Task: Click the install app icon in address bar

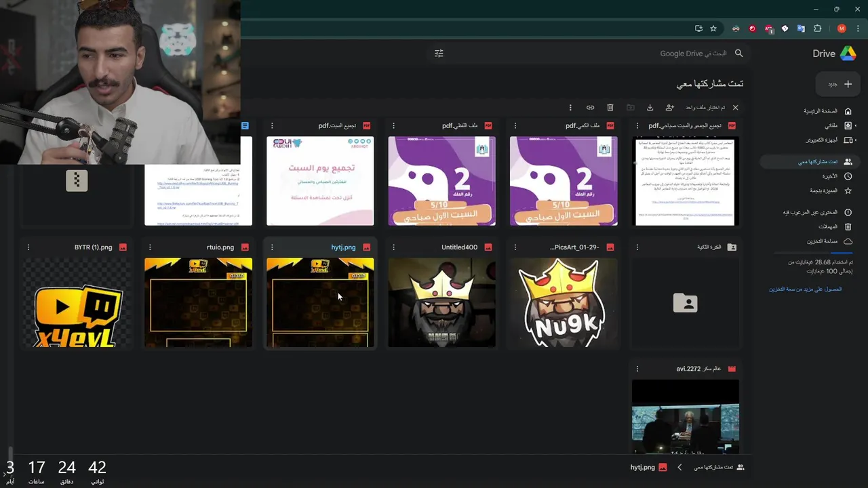Action: 698,28
